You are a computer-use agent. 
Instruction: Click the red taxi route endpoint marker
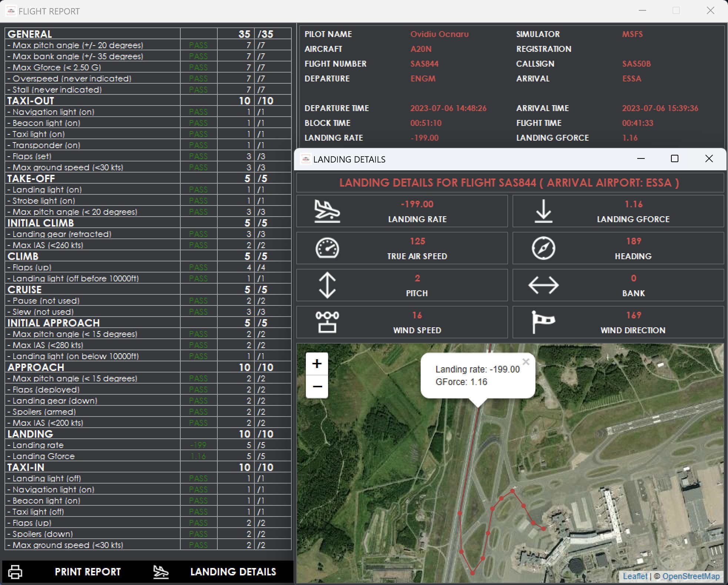click(544, 529)
